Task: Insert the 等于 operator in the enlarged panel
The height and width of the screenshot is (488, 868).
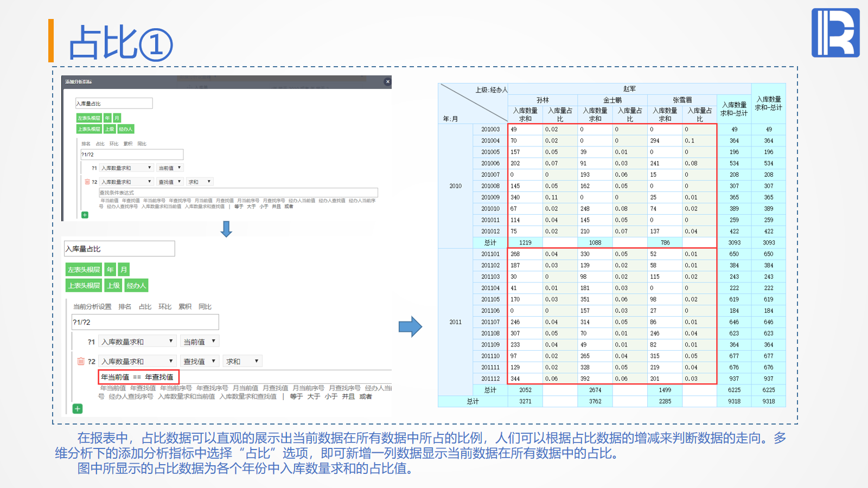Action: tap(296, 396)
